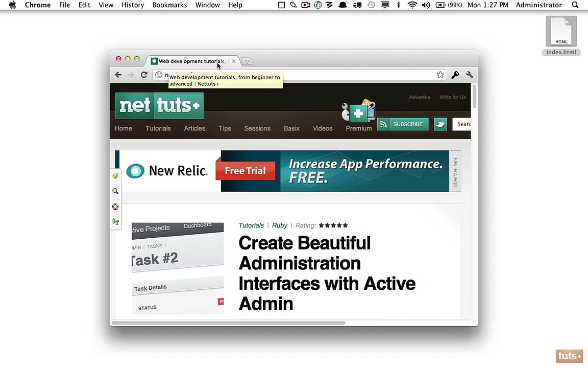This screenshot has width=588, height=368.
Task: Click the display mirroring menu bar icon
Action: click(x=385, y=5)
